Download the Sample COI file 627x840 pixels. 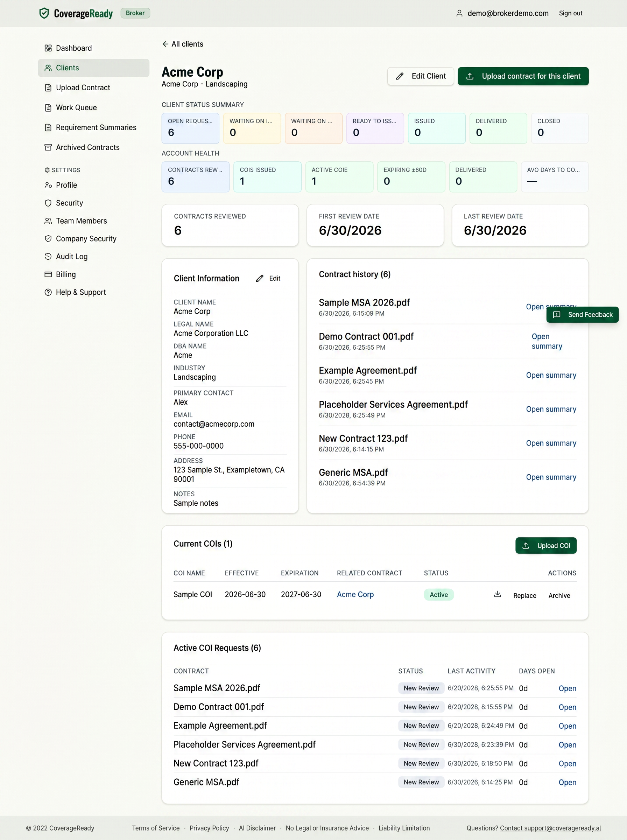(x=497, y=594)
